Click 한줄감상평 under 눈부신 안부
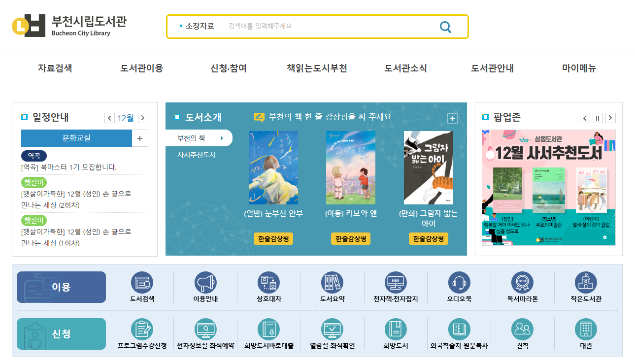The image size is (635, 364). tap(273, 239)
